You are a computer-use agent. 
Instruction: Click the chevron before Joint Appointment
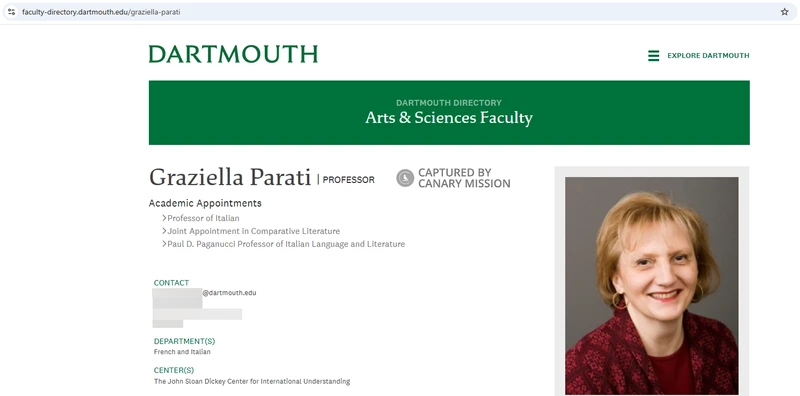(164, 231)
